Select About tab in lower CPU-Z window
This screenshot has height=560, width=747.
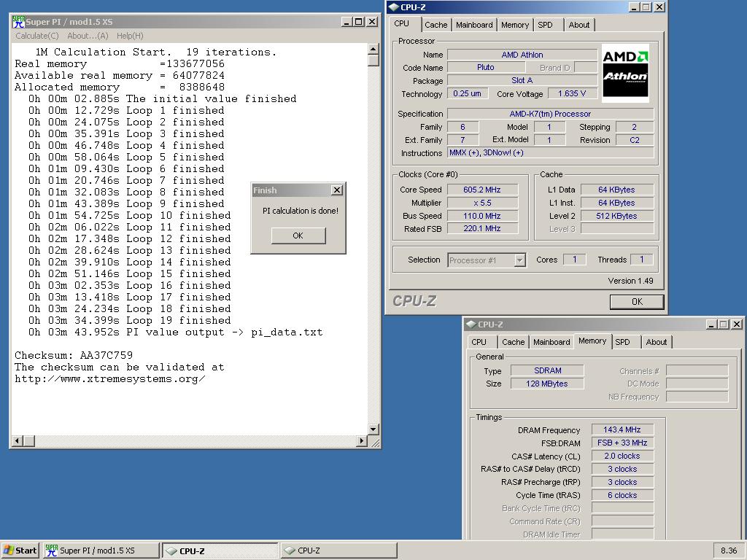click(656, 342)
